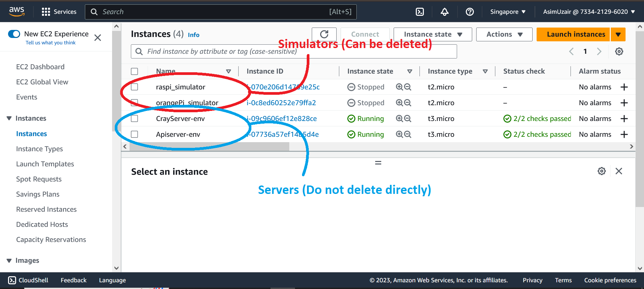This screenshot has height=289, width=644.
Task: Check the orangePi_simulator row
Action: click(x=135, y=103)
